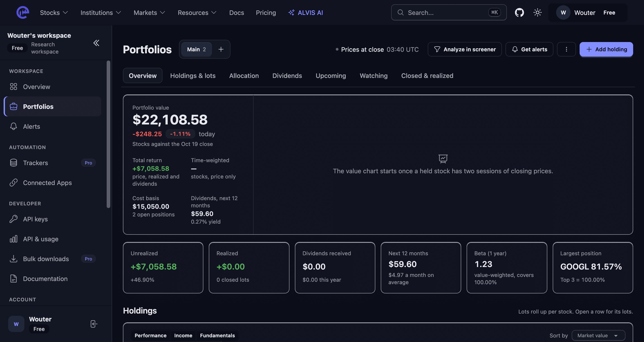Switch to the Dividends tab
644x342 pixels.
click(x=287, y=75)
